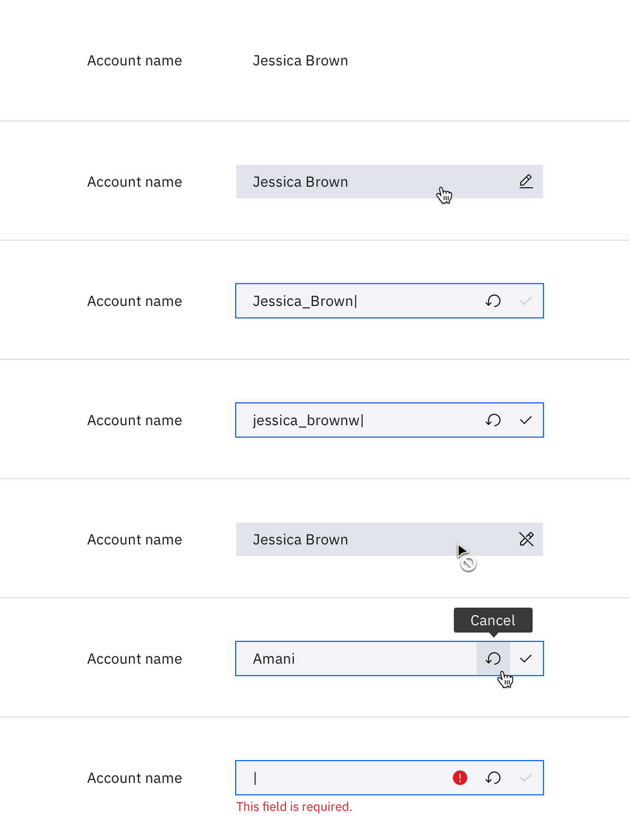630x840 pixels.
Task: Click the dimmed checkmark in the empty required field
Action: click(x=526, y=778)
